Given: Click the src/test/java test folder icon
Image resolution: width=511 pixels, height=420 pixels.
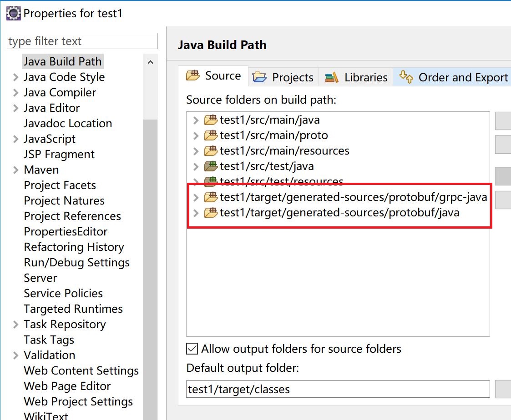Looking at the screenshot, I should [211, 166].
